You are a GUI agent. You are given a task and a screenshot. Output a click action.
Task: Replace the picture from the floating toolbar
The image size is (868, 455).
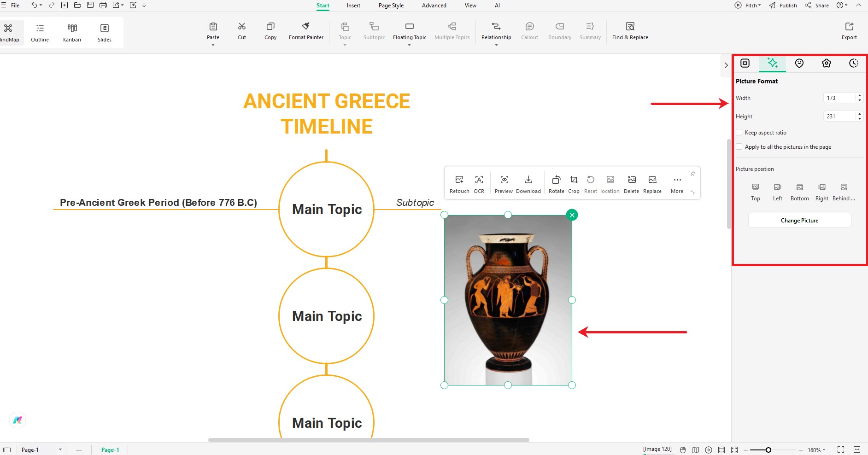[652, 184]
